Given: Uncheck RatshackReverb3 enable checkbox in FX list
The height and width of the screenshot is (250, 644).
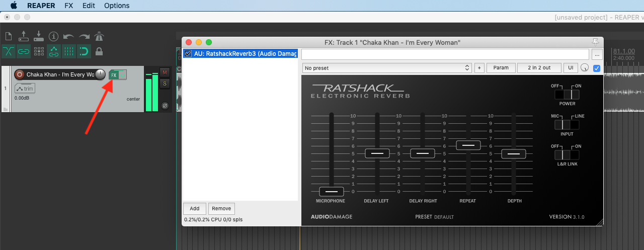Looking at the screenshot, I should pyautogui.click(x=188, y=53).
